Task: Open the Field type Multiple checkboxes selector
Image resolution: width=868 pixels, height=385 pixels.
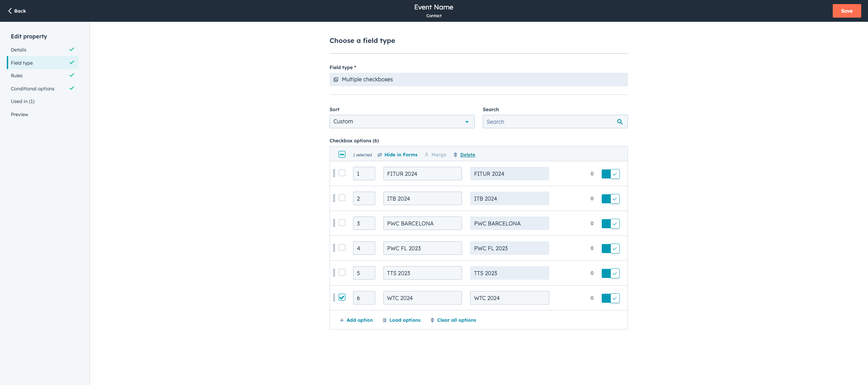Action: pyautogui.click(x=478, y=80)
